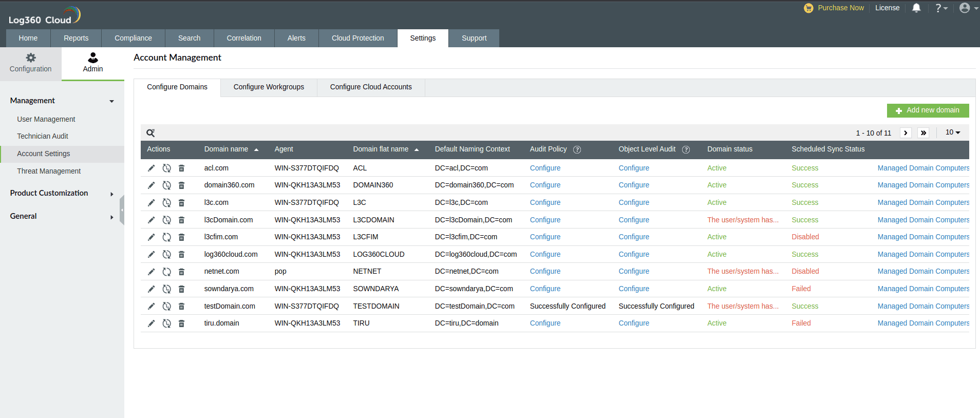Click the sync icon for domain360.com
The width and height of the screenshot is (980, 418).
pyautogui.click(x=166, y=185)
